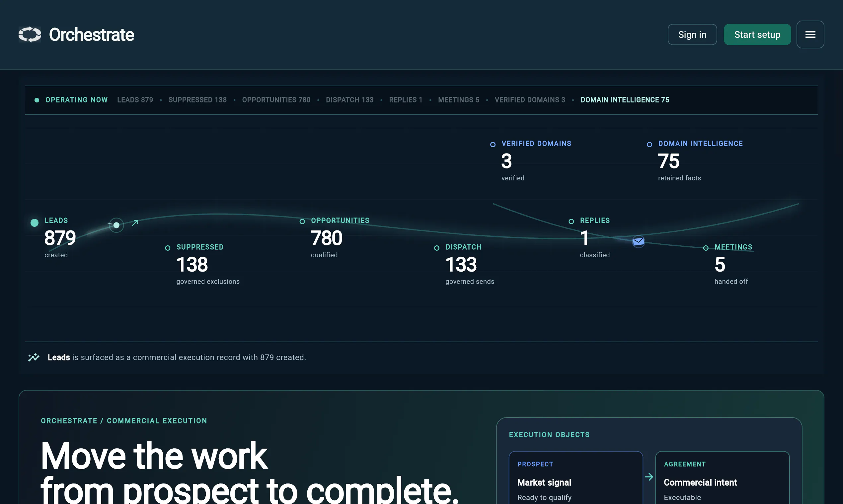Click the DOMAIN INTELLIGENCE metric label
The height and width of the screenshot is (504, 843).
coord(700,143)
